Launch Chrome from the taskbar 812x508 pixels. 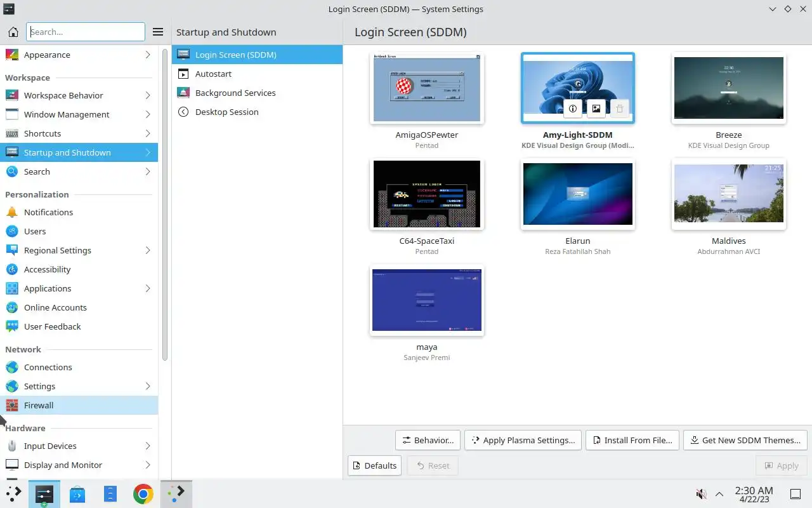click(x=143, y=493)
